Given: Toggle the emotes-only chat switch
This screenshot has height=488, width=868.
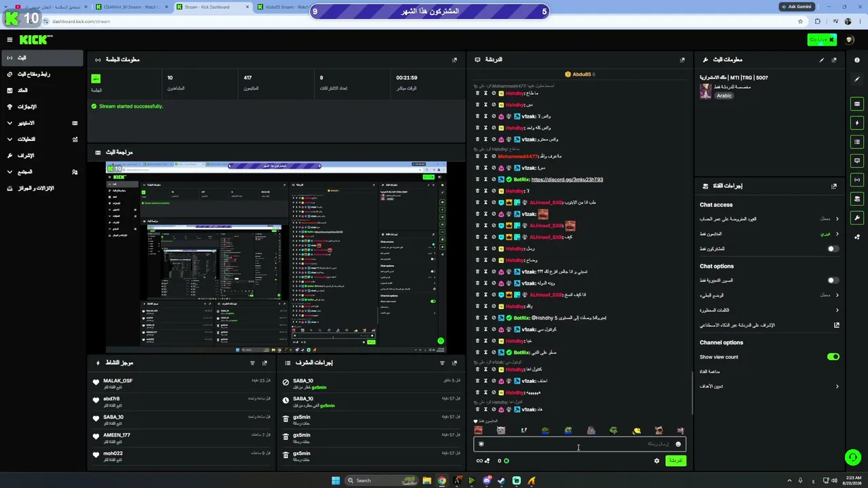Looking at the screenshot, I should point(833,280).
